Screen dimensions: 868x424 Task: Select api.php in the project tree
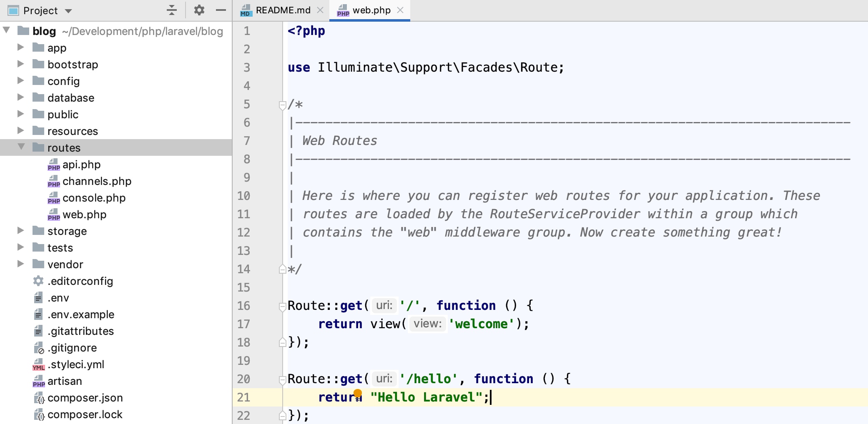pyautogui.click(x=81, y=165)
